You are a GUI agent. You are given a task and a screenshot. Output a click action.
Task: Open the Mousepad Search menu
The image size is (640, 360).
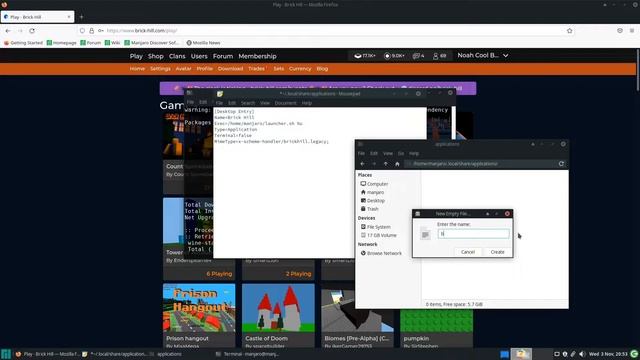click(x=248, y=103)
